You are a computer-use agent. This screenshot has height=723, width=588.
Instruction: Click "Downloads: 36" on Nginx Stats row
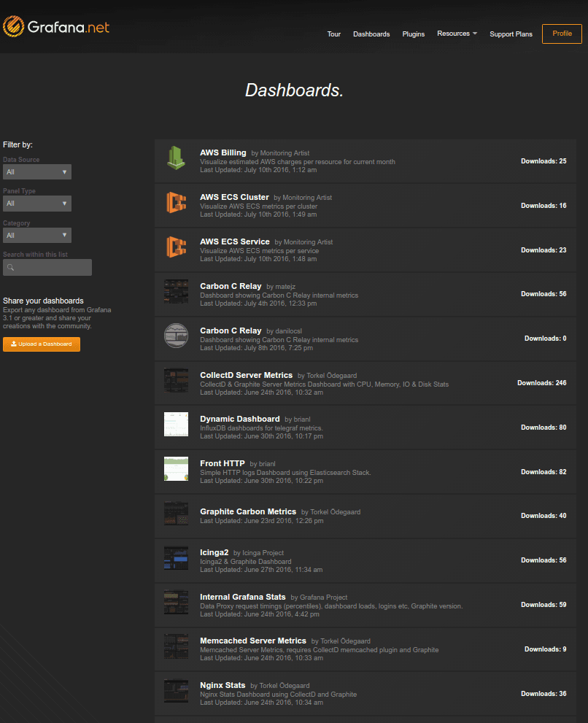(543, 694)
